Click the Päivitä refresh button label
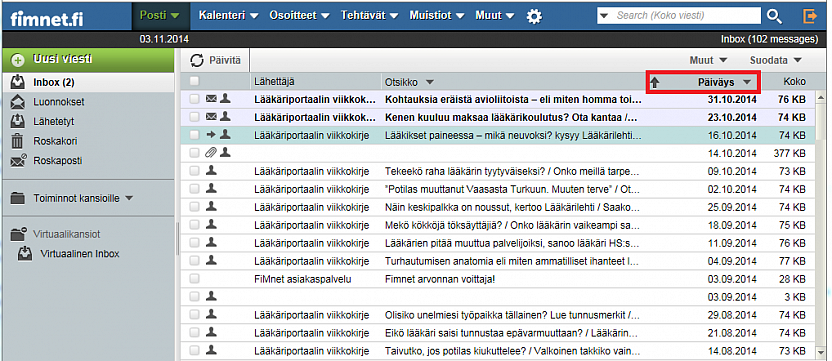Image resolution: width=832 pixels, height=361 pixels. click(x=225, y=61)
